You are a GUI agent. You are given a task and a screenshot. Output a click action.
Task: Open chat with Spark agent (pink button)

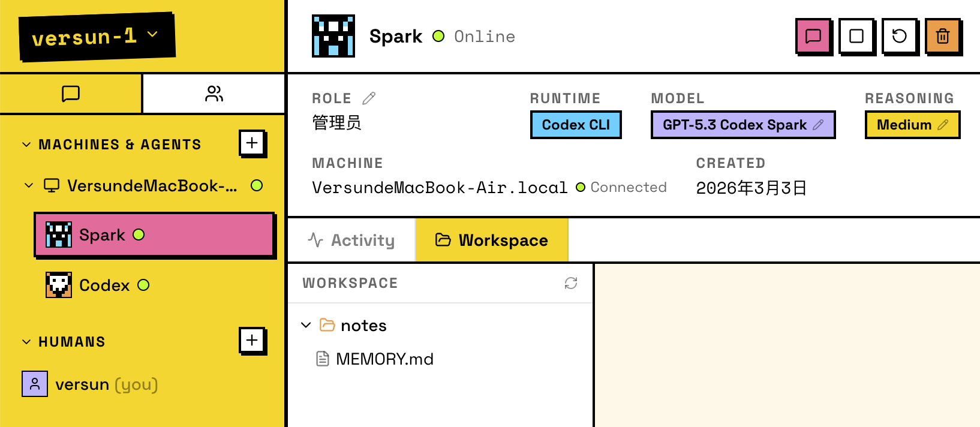(813, 36)
